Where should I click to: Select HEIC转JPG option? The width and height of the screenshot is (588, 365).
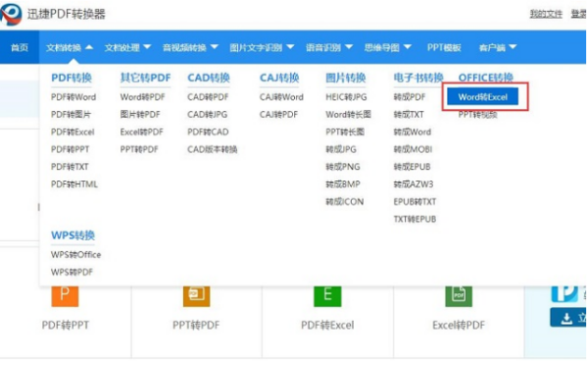pyautogui.click(x=346, y=97)
